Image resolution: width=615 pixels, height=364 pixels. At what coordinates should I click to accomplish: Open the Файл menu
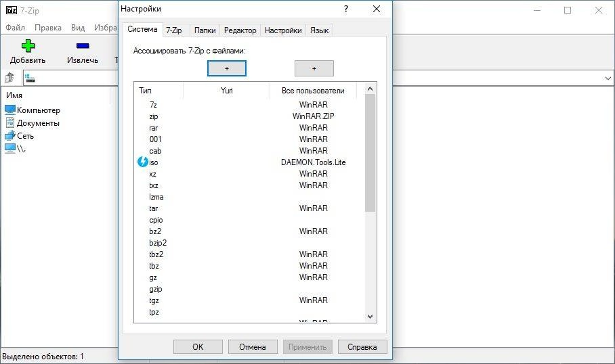(16, 28)
